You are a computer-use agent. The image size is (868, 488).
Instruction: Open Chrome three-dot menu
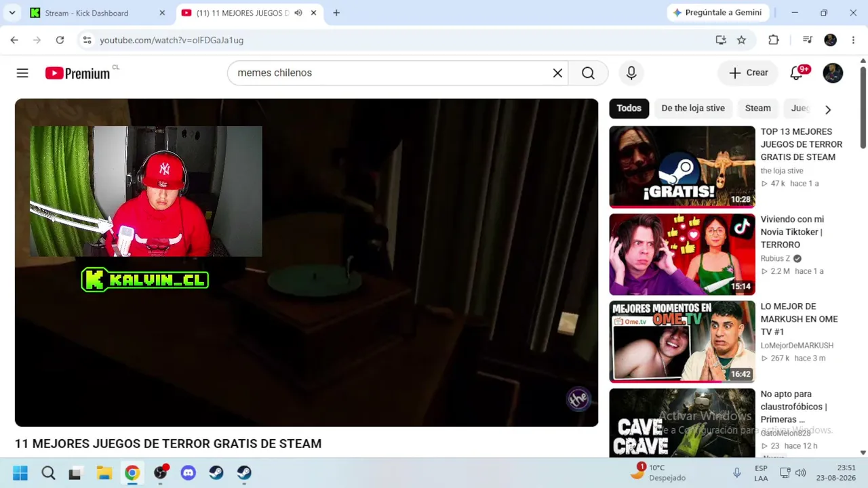pyautogui.click(x=853, y=40)
